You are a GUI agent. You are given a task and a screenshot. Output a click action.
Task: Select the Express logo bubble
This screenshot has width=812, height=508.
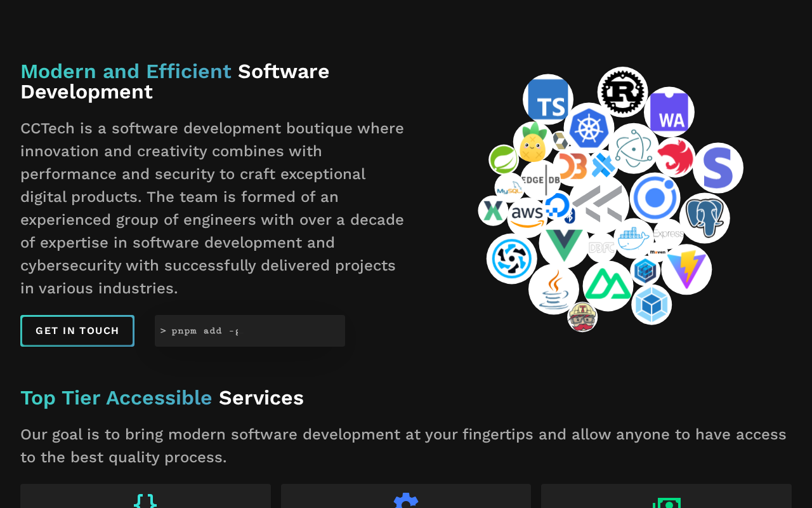point(669,234)
